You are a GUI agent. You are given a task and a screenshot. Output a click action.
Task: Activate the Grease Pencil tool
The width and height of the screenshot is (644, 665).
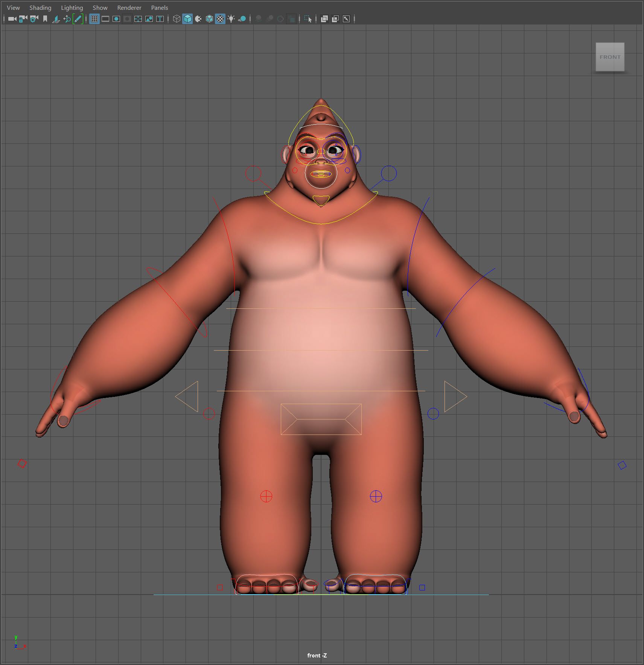coord(78,19)
